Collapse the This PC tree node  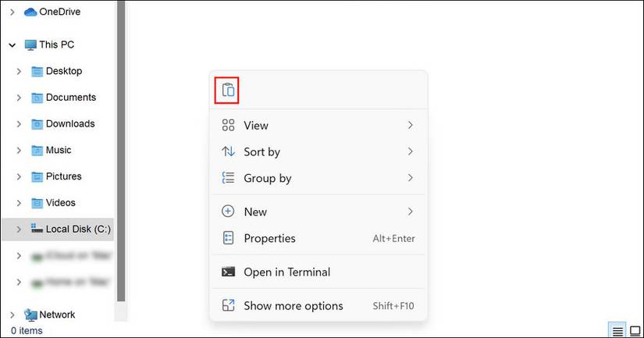point(12,45)
